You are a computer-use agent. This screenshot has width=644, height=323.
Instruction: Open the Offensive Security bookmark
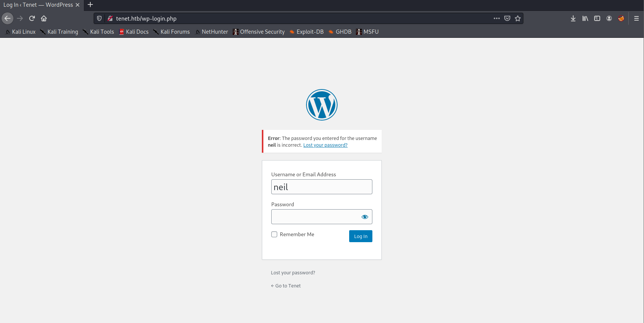258,32
